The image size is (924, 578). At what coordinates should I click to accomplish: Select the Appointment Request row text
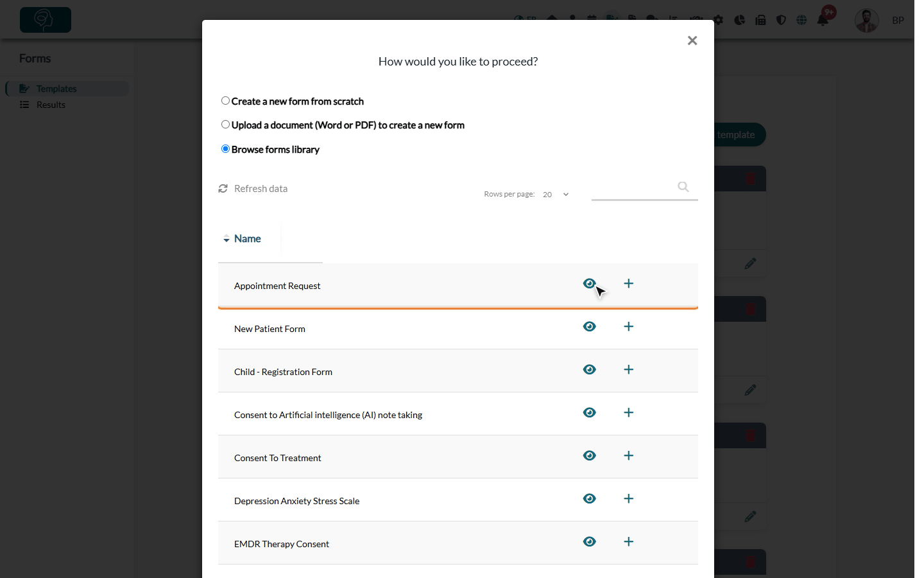point(277,286)
